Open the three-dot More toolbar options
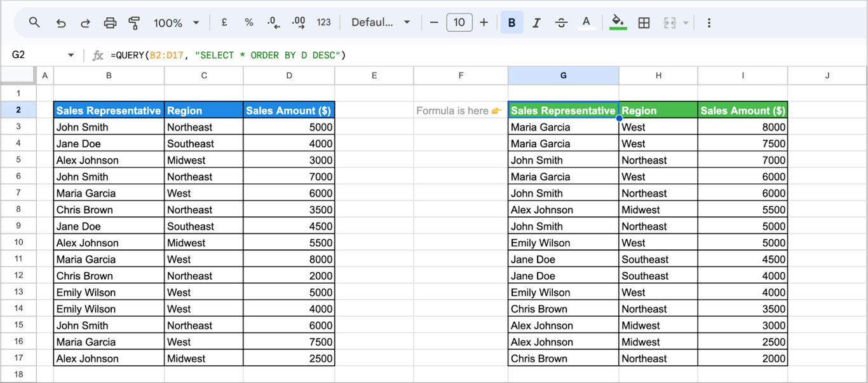Image resolution: width=868 pixels, height=383 pixels. [709, 23]
